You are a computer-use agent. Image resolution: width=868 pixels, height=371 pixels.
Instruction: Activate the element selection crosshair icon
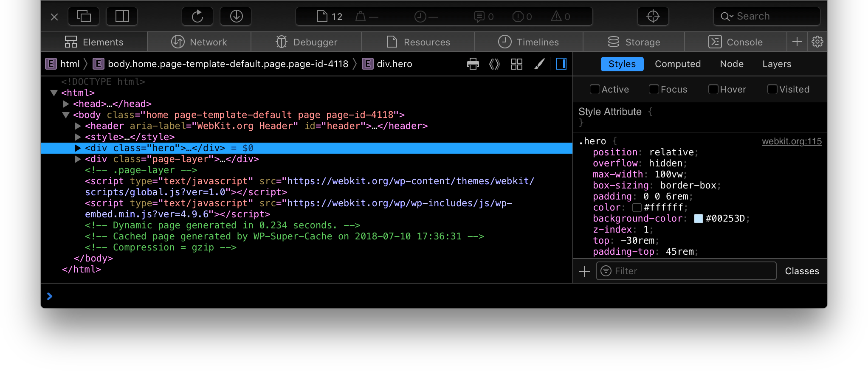(x=653, y=17)
